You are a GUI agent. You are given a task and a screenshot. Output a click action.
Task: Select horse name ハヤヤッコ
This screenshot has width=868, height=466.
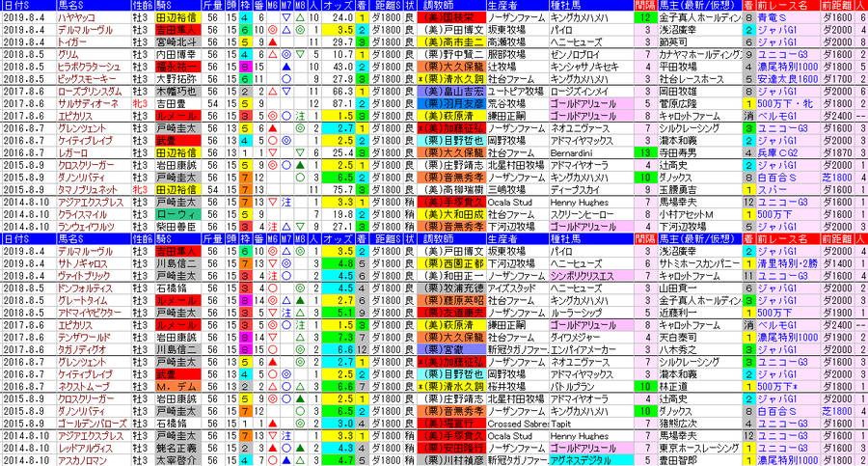pos(76,17)
